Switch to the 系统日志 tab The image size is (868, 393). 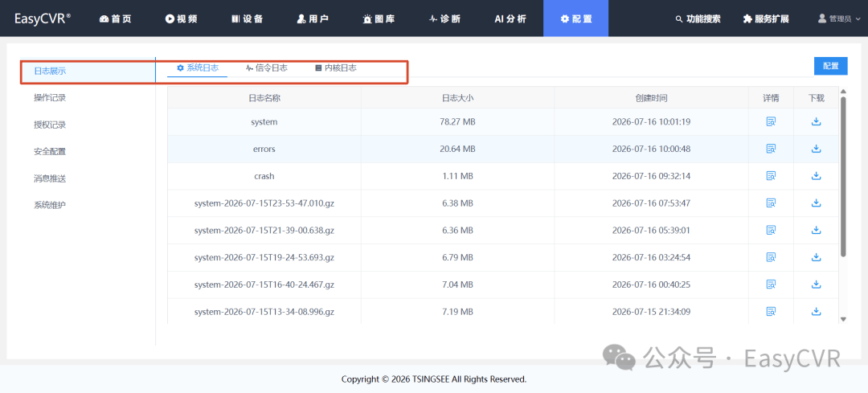tap(198, 68)
